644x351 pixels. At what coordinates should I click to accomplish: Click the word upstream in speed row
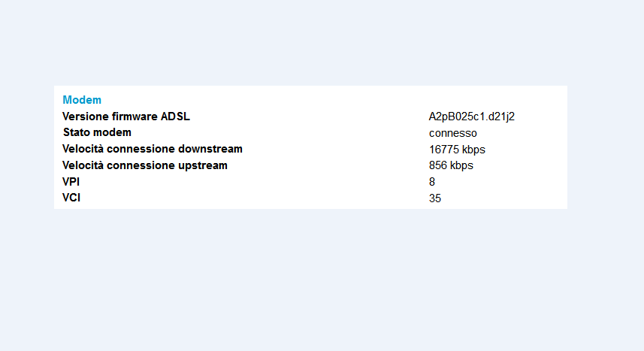(x=203, y=165)
